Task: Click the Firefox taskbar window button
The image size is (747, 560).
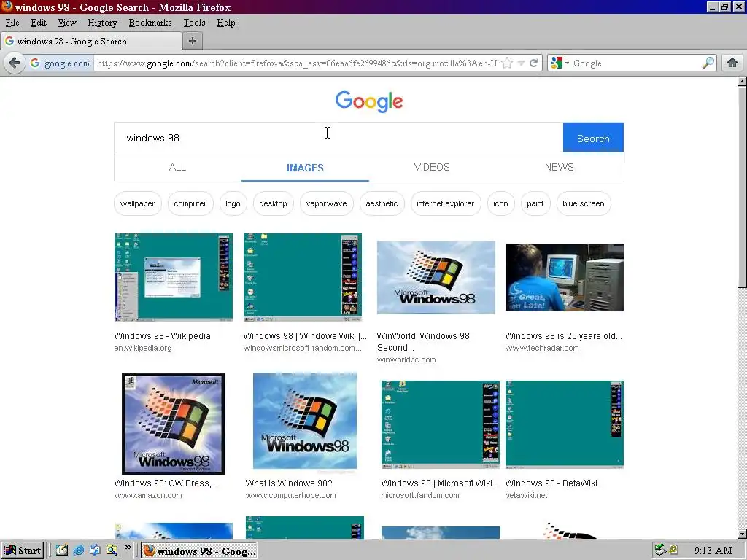Action: coord(199,551)
